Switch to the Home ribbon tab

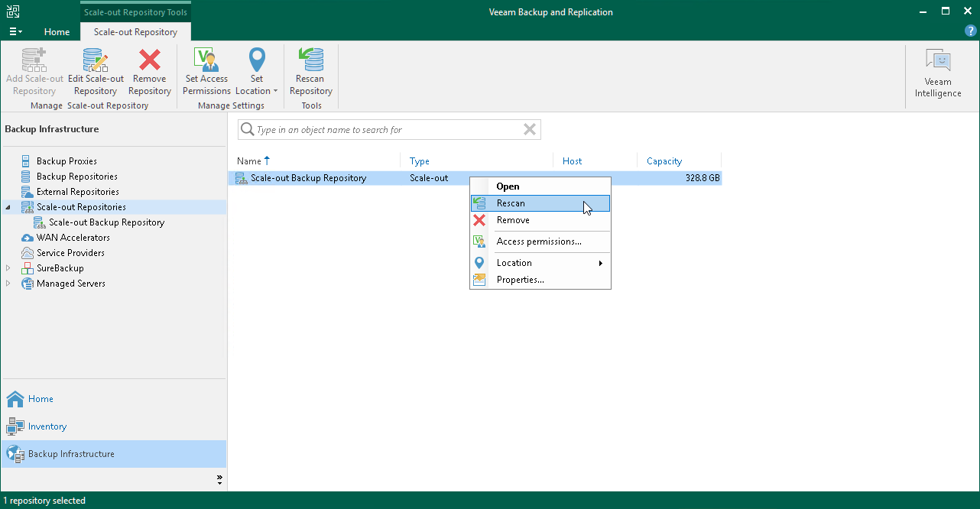(57, 32)
